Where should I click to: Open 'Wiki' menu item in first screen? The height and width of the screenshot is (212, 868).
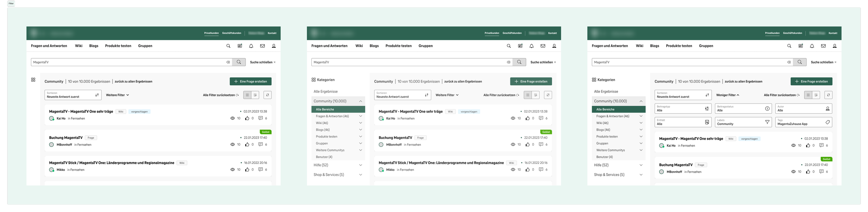[79, 46]
